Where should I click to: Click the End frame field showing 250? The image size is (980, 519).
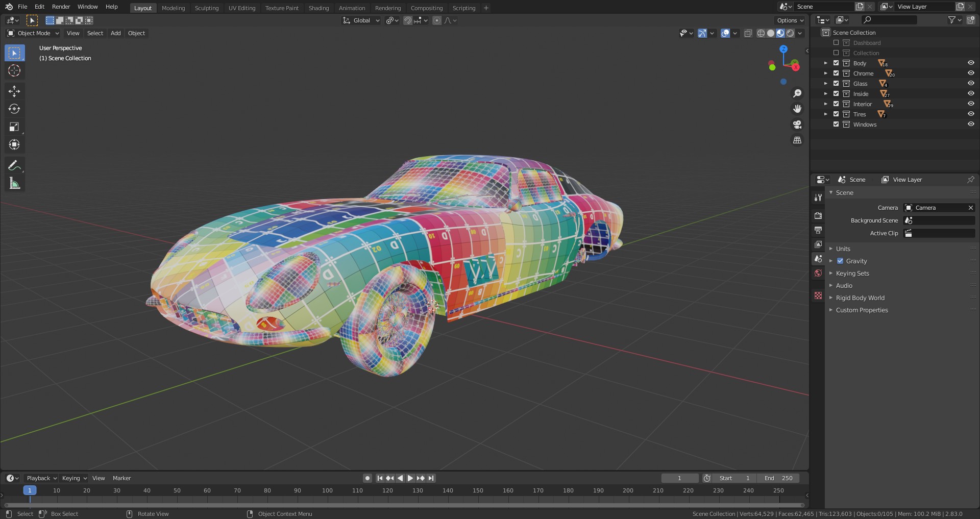click(x=779, y=478)
